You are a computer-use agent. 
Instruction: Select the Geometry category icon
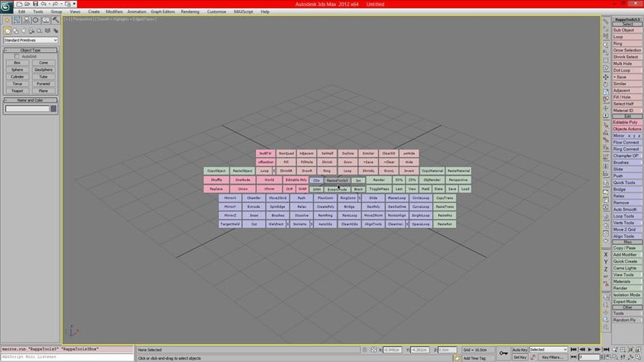(7, 31)
